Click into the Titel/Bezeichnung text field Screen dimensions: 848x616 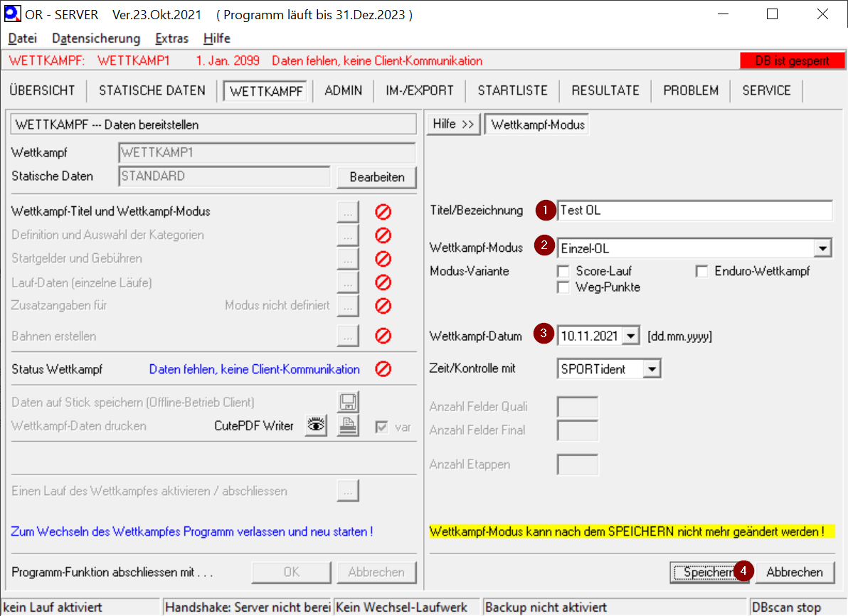[x=694, y=211]
